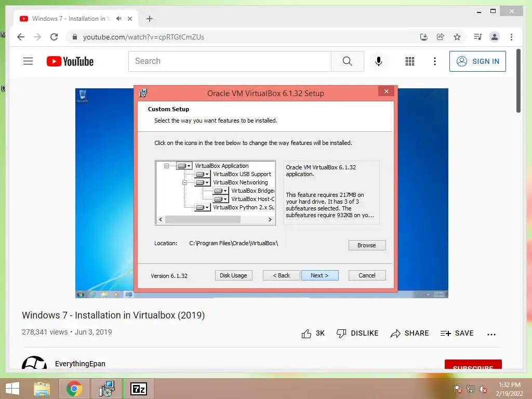Share this page from the address bar

[x=441, y=37]
